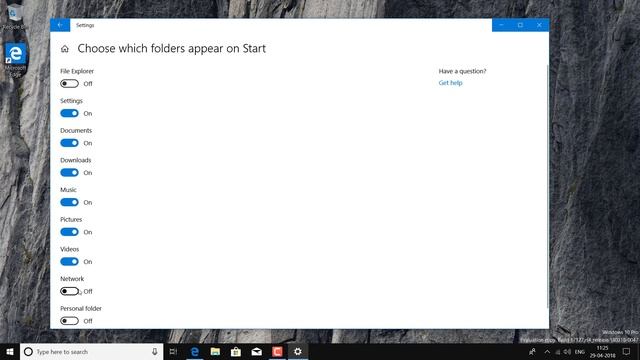Open Settings home via the house icon
Screen dimensions: 640x360
(64, 49)
